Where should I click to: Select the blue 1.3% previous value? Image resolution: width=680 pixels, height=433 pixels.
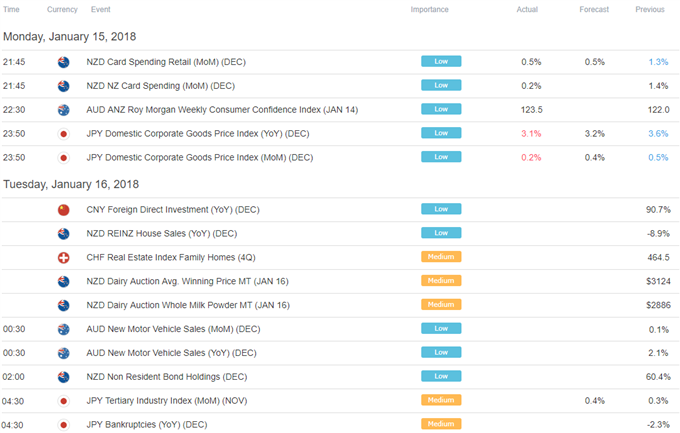click(x=658, y=62)
